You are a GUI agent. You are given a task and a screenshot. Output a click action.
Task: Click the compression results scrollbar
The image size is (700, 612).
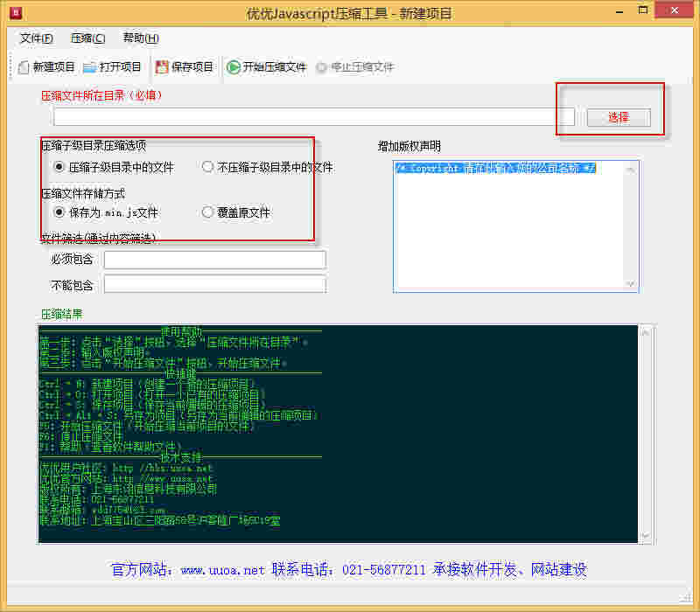(x=647, y=433)
